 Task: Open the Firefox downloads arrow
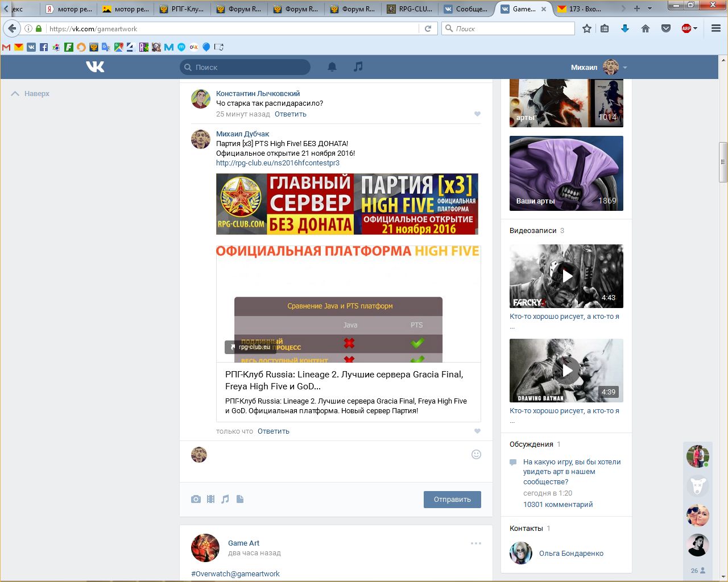(625, 28)
